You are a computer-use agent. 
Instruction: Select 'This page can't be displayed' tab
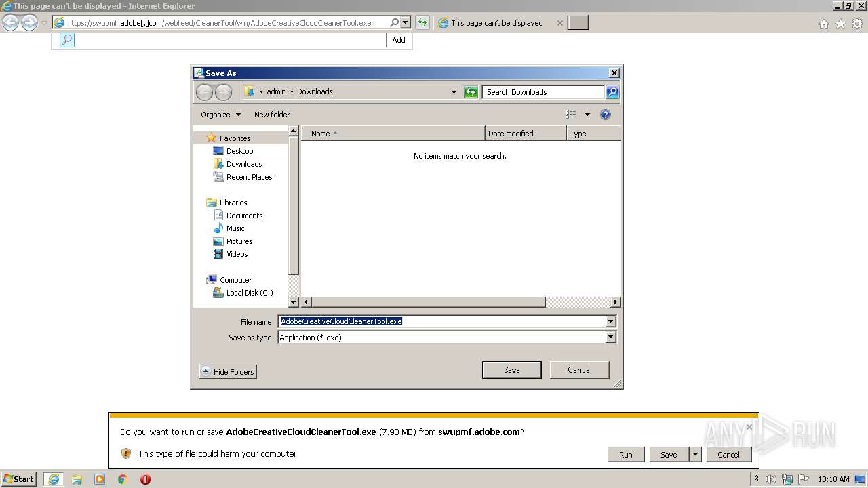pos(497,23)
